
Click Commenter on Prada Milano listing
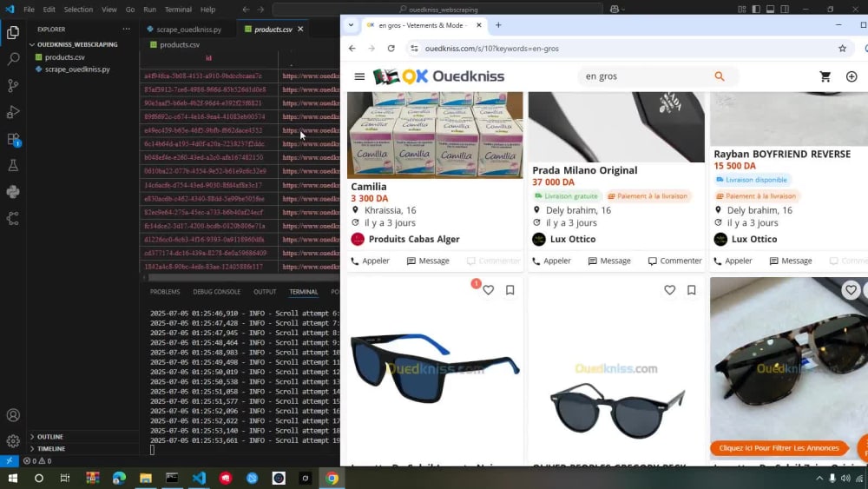tap(674, 261)
